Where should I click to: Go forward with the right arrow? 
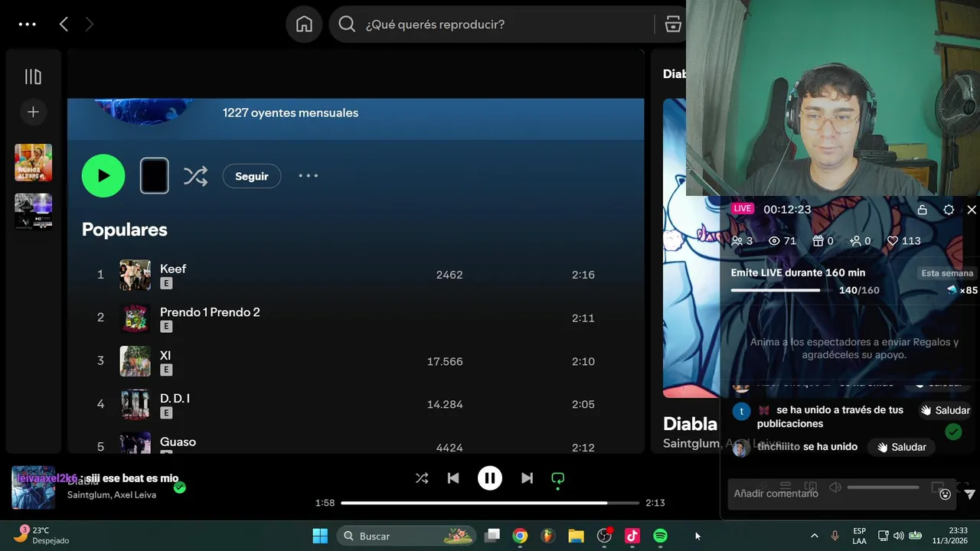[x=89, y=24]
